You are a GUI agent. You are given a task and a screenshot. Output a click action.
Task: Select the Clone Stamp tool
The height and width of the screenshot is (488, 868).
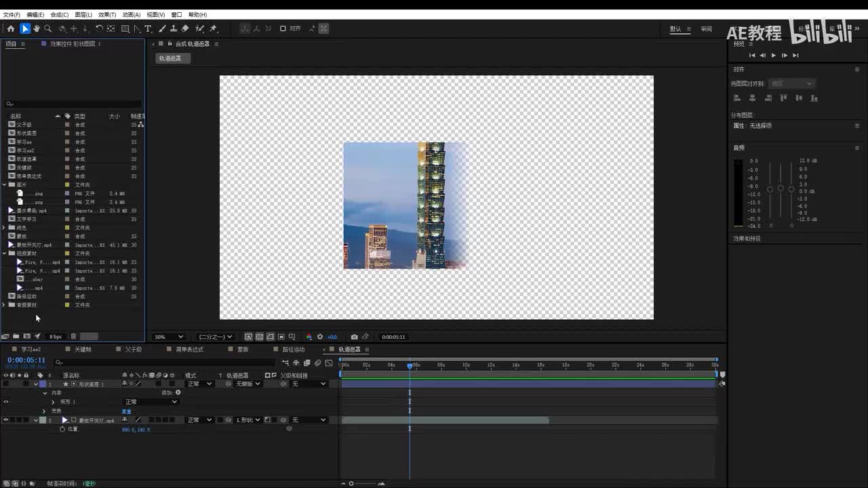click(x=174, y=28)
